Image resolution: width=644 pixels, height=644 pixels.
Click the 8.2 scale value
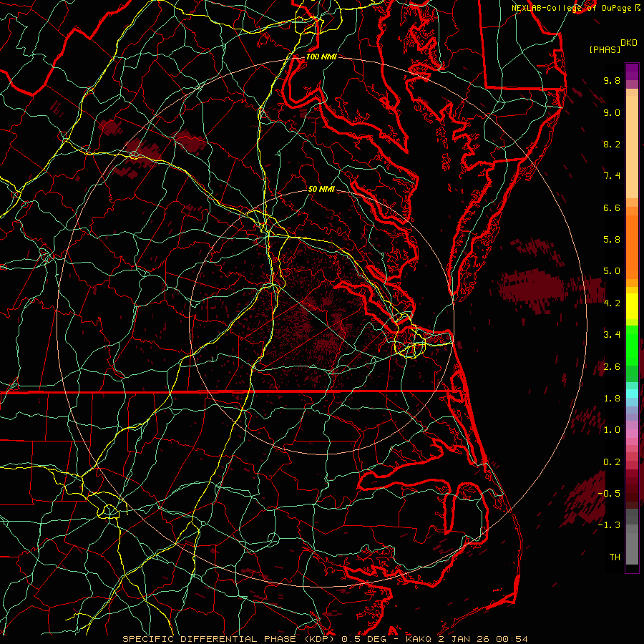[x=612, y=144]
